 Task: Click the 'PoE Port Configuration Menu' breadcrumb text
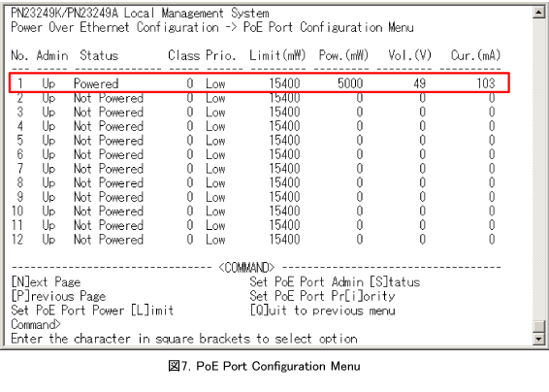pyautogui.click(x=329, y=27)
